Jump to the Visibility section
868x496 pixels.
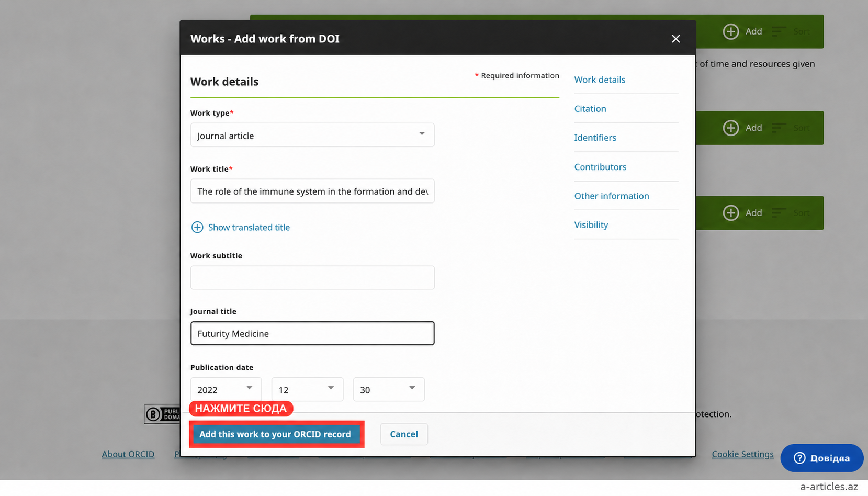[x=591, y=224]
